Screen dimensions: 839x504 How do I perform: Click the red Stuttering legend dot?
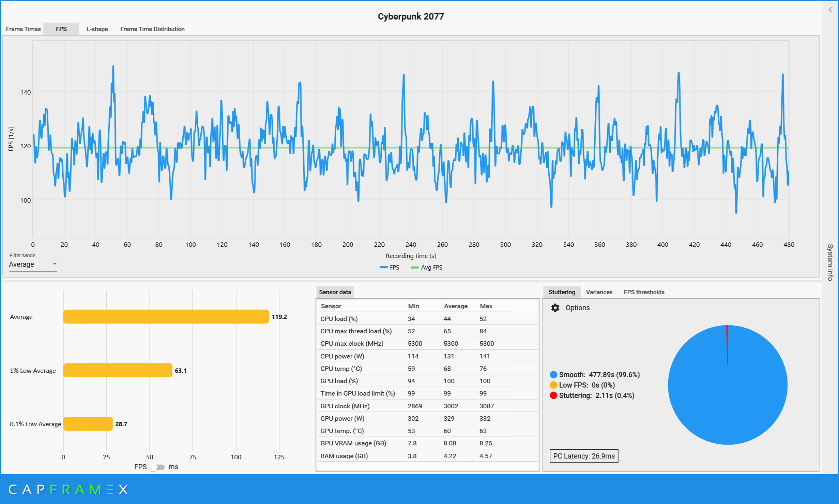click(553, 396)
